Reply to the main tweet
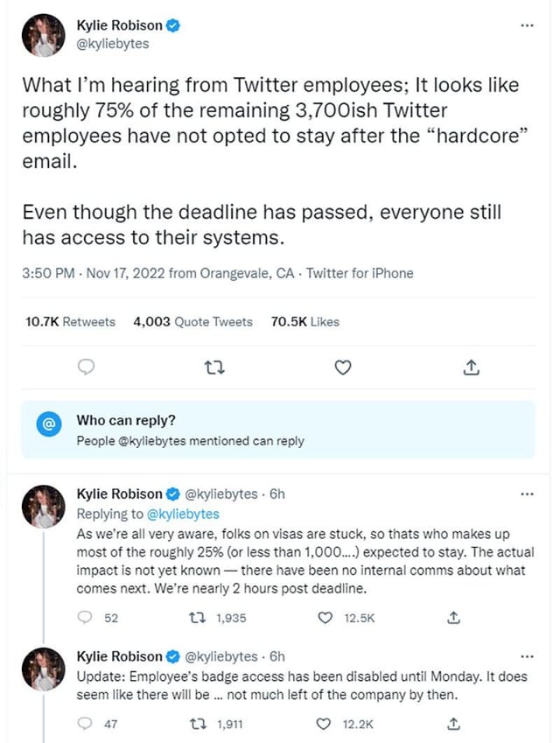This screenshot has height=743, width=560. point(86,368)
